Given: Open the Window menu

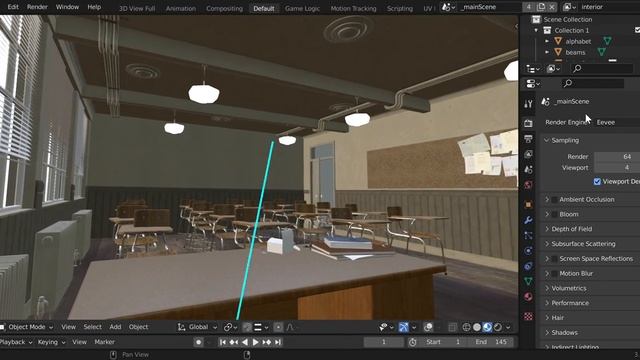Looking at the screenshot, I should (67, 7).
